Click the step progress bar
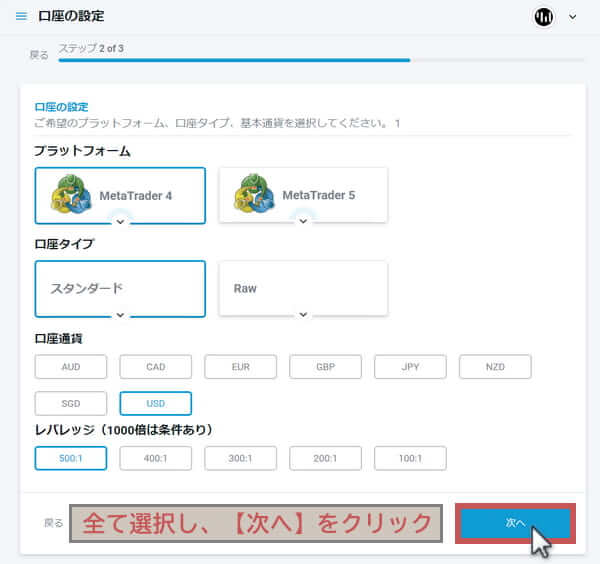Screen dimensions: 600x564 [321, 60]
